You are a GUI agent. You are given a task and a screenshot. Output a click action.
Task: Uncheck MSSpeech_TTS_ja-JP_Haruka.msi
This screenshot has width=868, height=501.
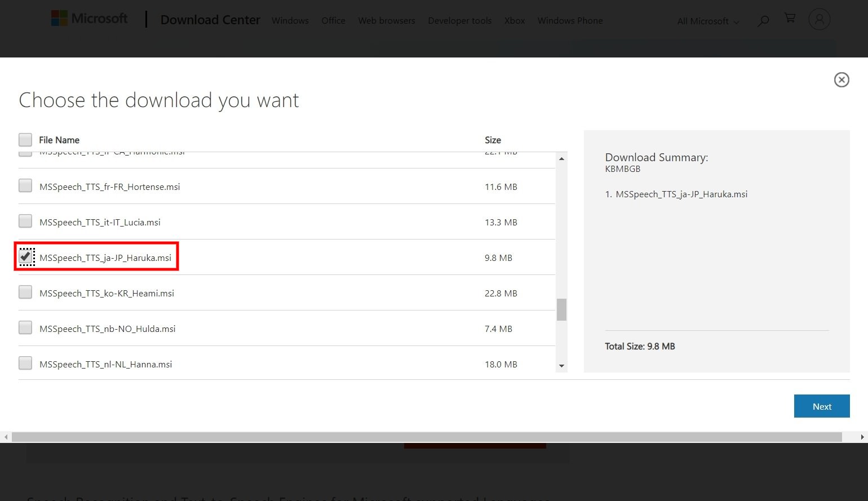pyautogui.click(x=26, y=256)
